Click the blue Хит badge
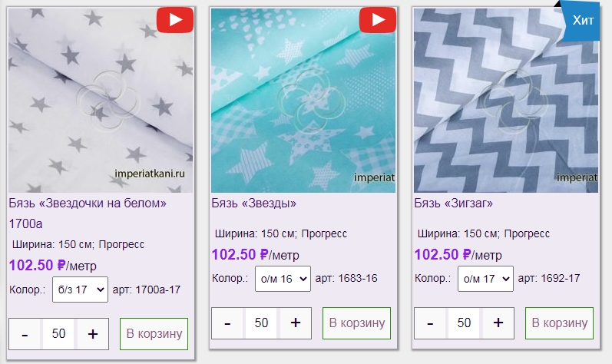The image size is (612, 364). (x=580, y=20)
